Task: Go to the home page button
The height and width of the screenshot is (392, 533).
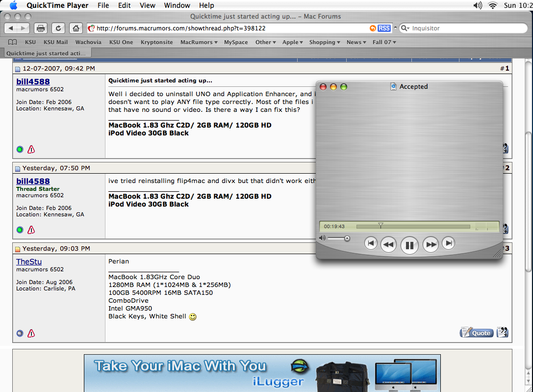Action: [x=76, y=28]
